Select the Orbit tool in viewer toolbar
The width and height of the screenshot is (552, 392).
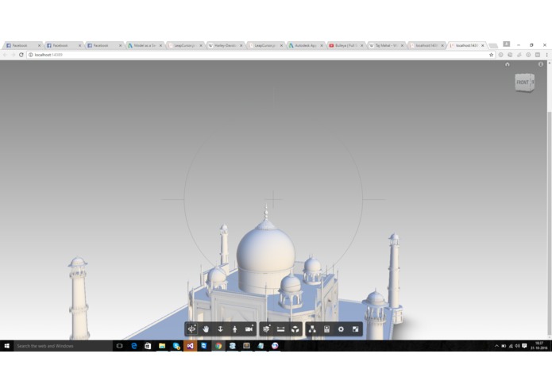pyautogui.click(x=191, y=329)
